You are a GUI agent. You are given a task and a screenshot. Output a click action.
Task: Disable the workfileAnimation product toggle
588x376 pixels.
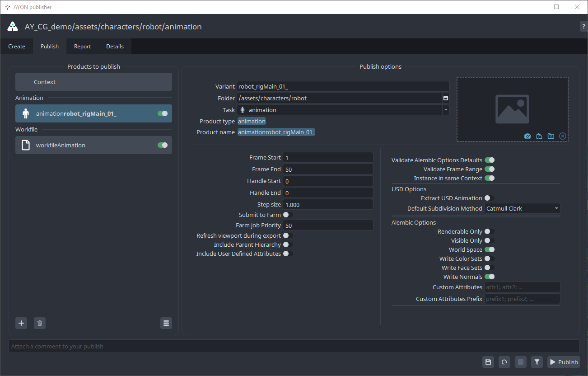(x=163, y=145)
